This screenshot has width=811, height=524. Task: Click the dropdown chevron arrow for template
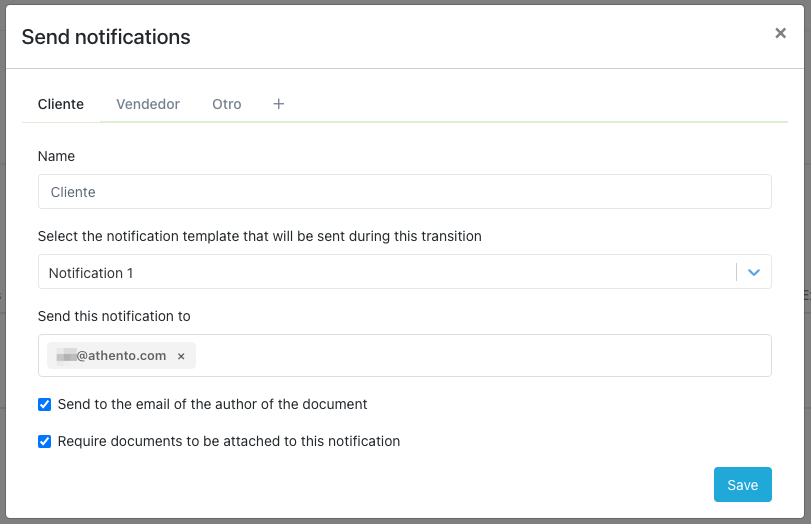click(754, 272)
